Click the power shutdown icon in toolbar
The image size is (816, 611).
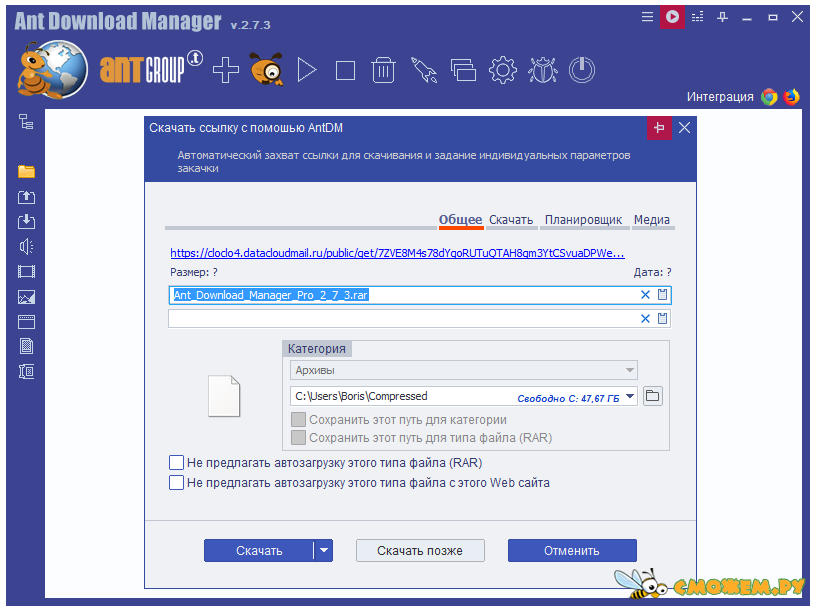tap(582, 70)
